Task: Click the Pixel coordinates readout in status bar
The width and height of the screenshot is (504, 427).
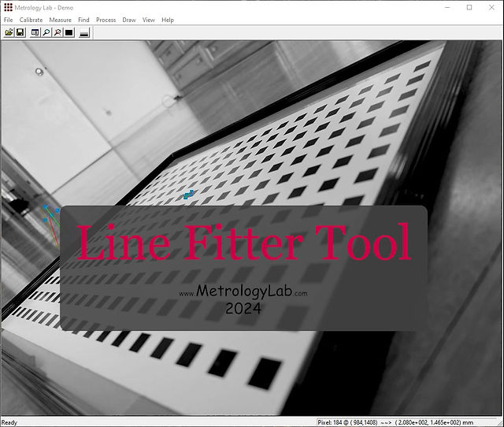Action: pyautogui.click(x=395, y=422)
